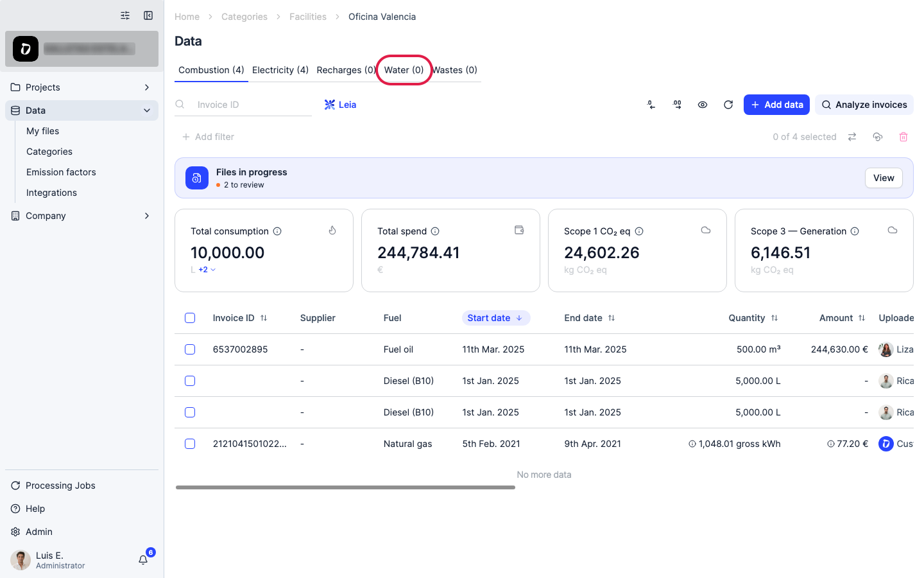Click the pink trash delete icon

[x=903, y=137]
